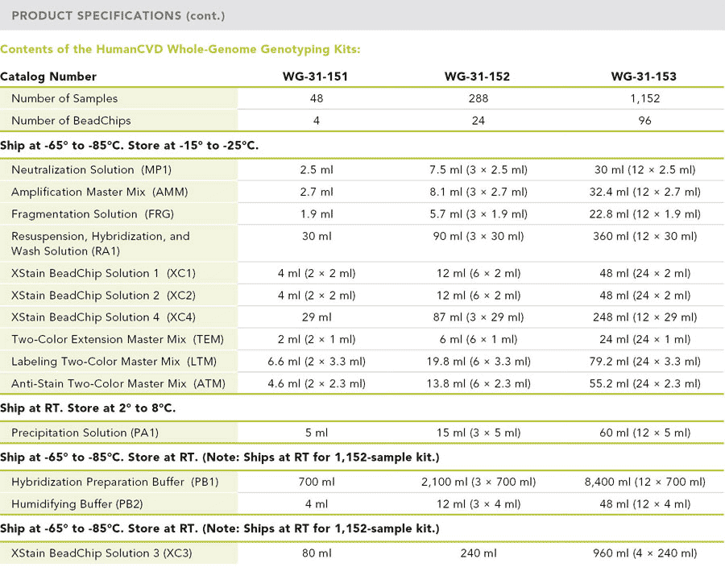This screenshot has height=588, width=725.
Task: Click Fragmentation Solution (FRG) label
Action: 93,214
